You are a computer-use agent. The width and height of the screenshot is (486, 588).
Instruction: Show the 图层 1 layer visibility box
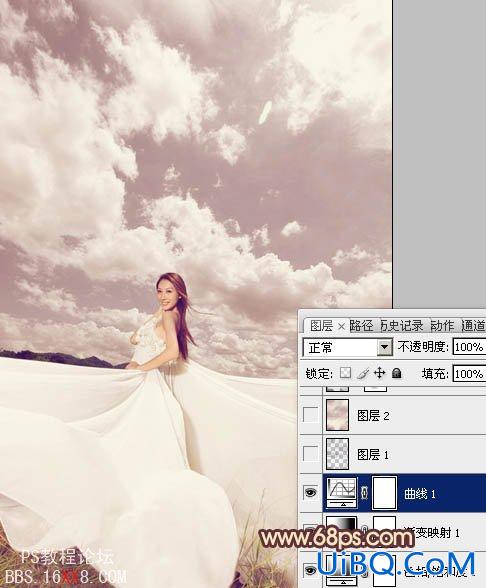[310, 454]
